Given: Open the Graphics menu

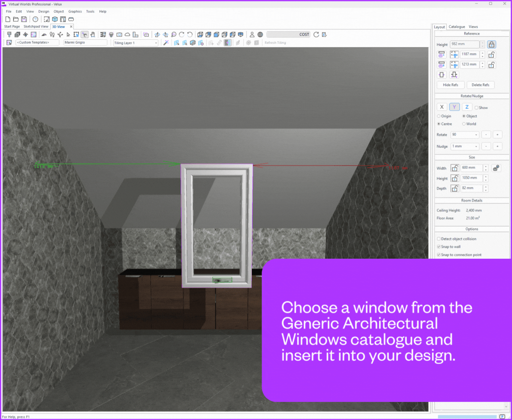Looking at the screenshot, I should (x=75, y=12).
